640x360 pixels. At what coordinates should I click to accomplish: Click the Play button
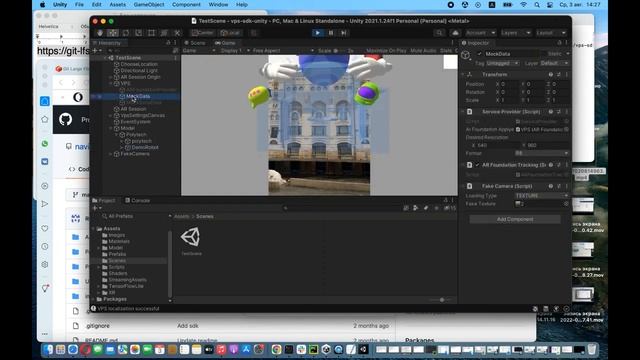pos(318,33)
